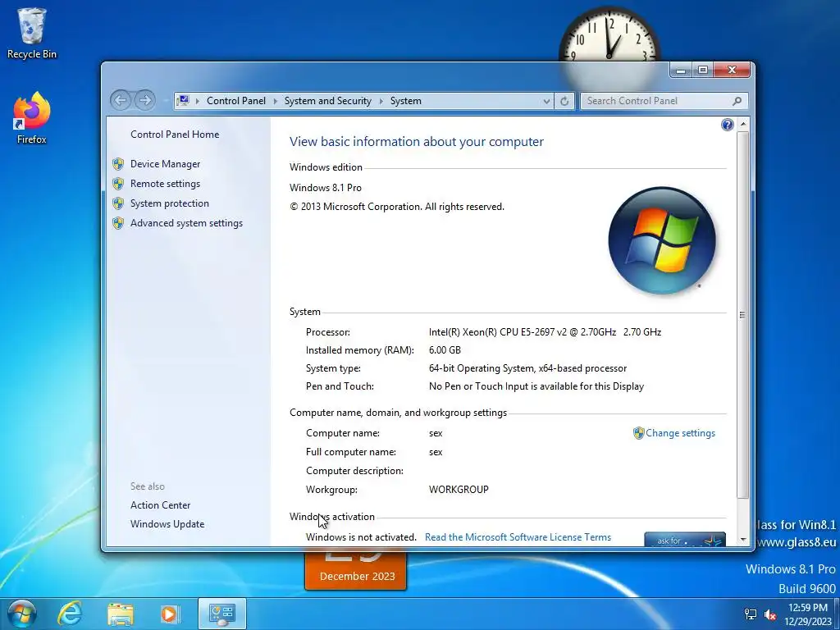The height and width of the screenshot is (630, 840).
Task: Open the Change settings link
Action: (680, 433)
